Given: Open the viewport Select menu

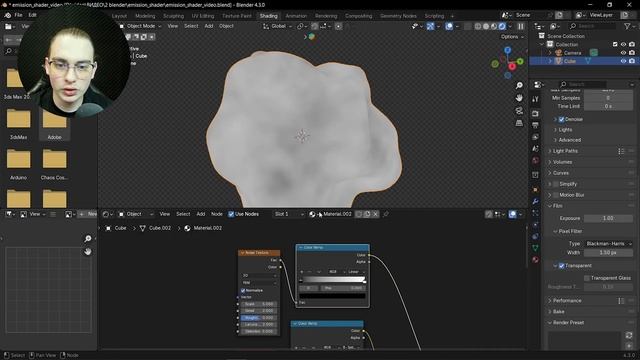Looking at the screenshot, I should [191, 26].
